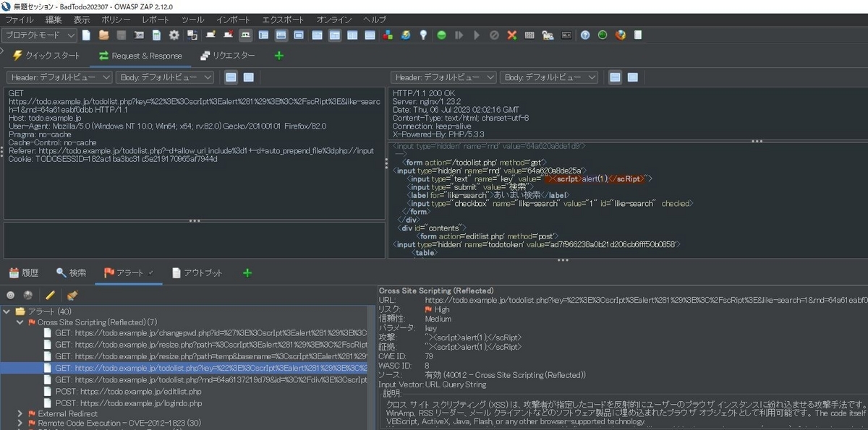Click the icon right after the options gear

pyautogui.click(x=192, y=35)
